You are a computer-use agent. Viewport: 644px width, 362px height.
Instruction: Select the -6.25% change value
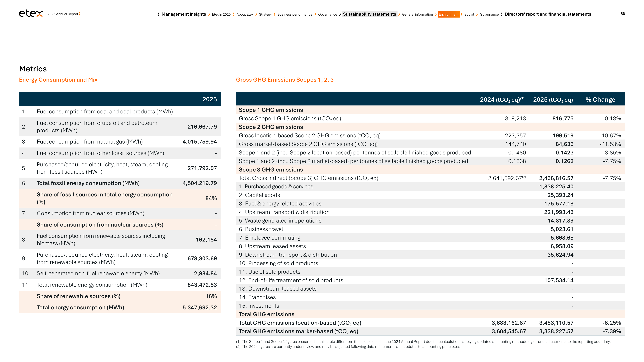point(611,323)
